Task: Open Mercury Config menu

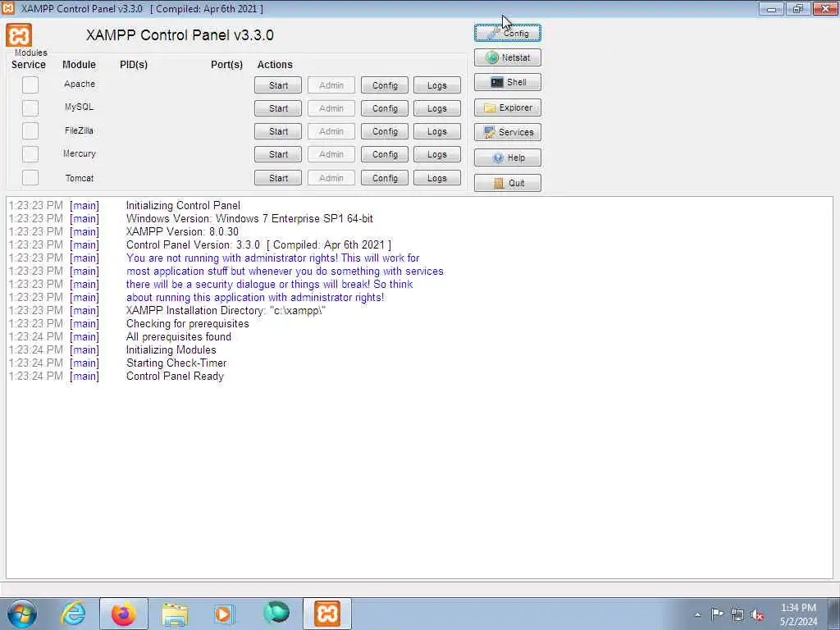Action: pos(385,154)
